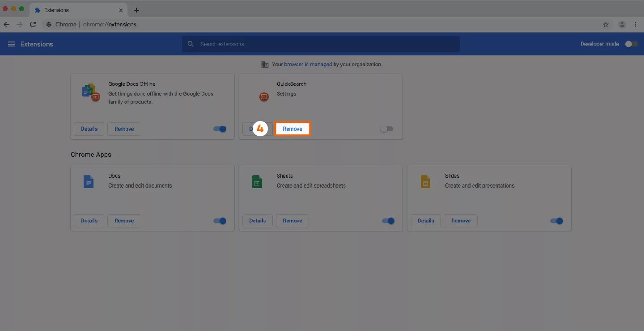Remove the QuickSearch extension

coord(292,129)
